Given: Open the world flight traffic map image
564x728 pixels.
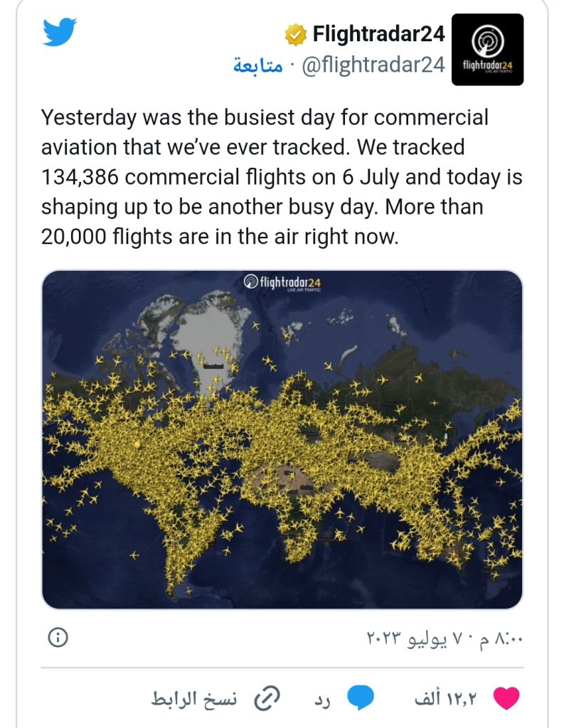Looking at the screenshot, I should tap(282, 439).
